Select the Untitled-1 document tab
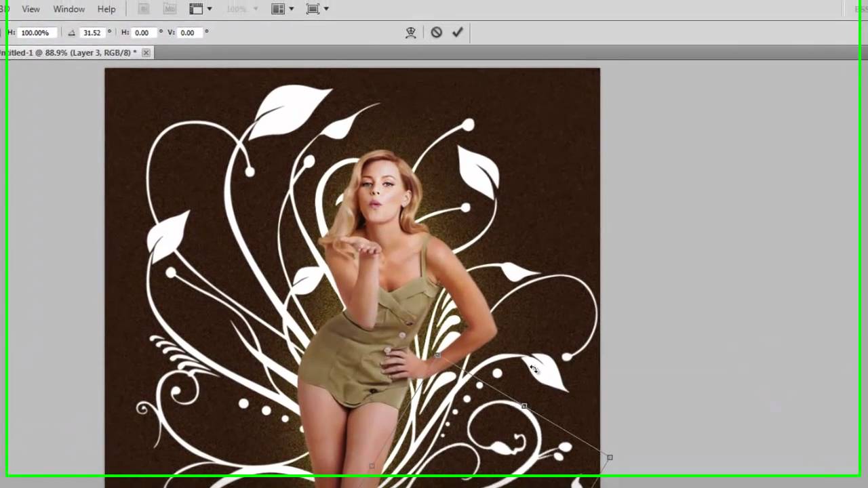Screen dimensions: 868x488 (69, 52)
